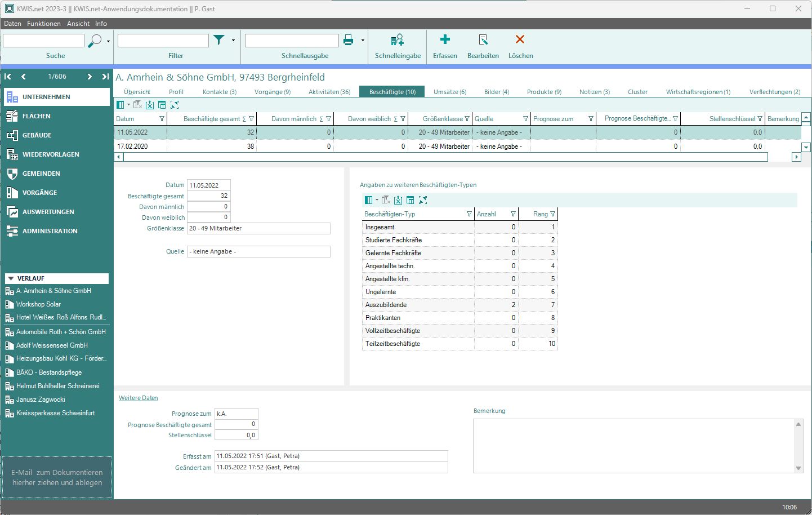The image size is (812, 515).
Task: Export Beschäftigten-Typ grid to Excel
Action: [x=398, y=200]
